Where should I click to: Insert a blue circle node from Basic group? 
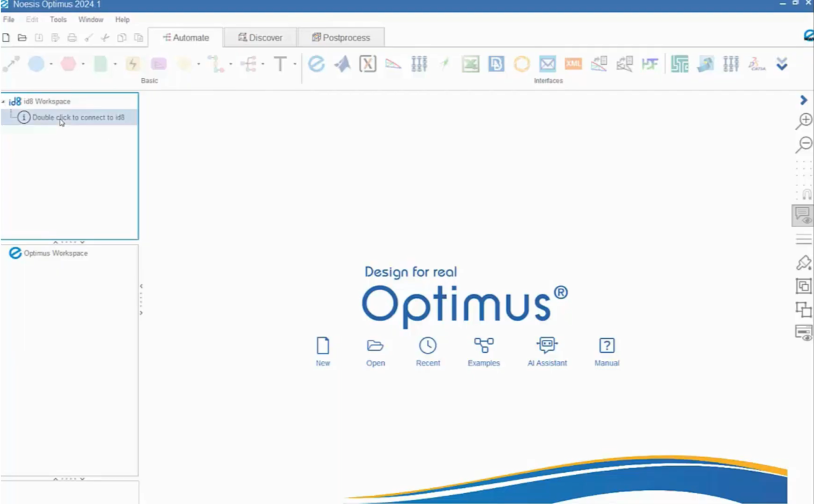coord(36,64)
